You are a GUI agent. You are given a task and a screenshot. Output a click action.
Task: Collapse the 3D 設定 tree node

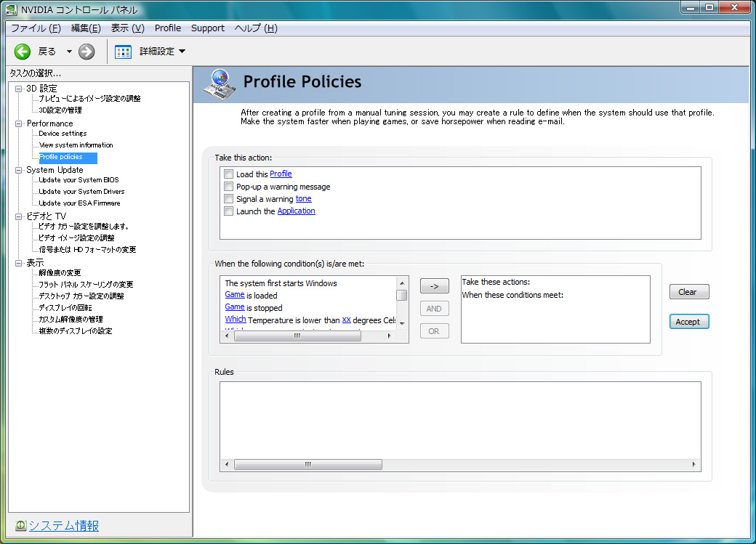coord(19,89)
